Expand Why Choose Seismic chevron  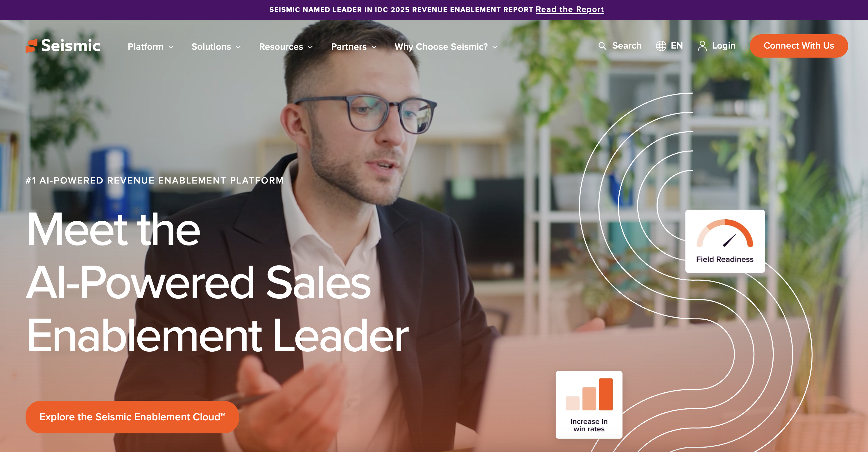[495, 47]
